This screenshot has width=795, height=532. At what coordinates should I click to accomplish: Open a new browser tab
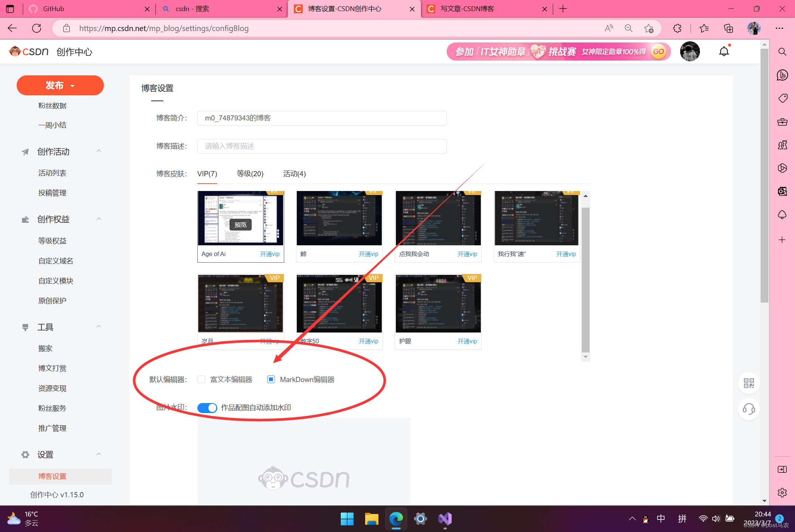point(563,9)
